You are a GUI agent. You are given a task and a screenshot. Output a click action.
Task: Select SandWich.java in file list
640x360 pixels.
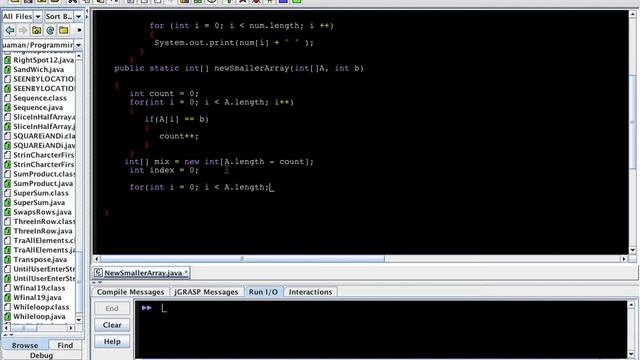(38, 69)
